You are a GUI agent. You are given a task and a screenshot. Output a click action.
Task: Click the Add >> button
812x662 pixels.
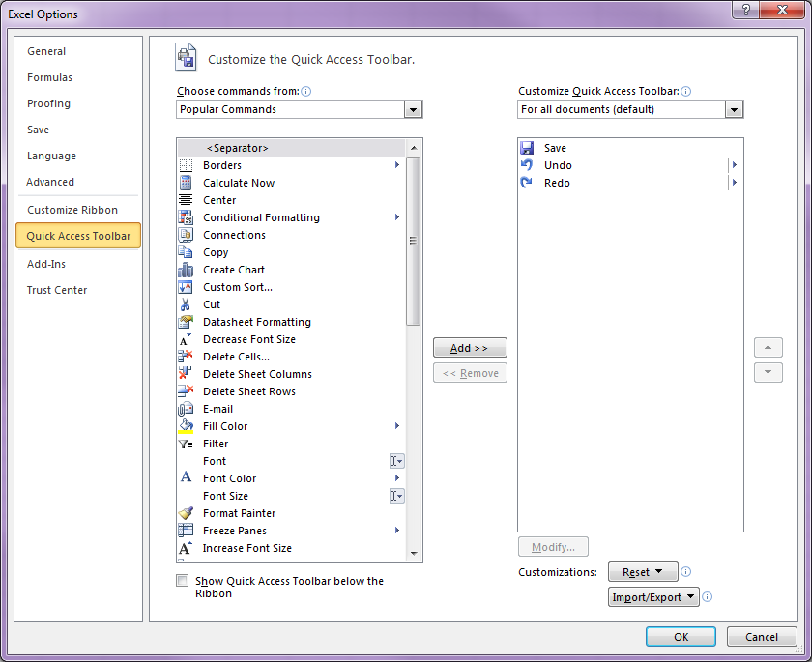click(x=470, y=348)
